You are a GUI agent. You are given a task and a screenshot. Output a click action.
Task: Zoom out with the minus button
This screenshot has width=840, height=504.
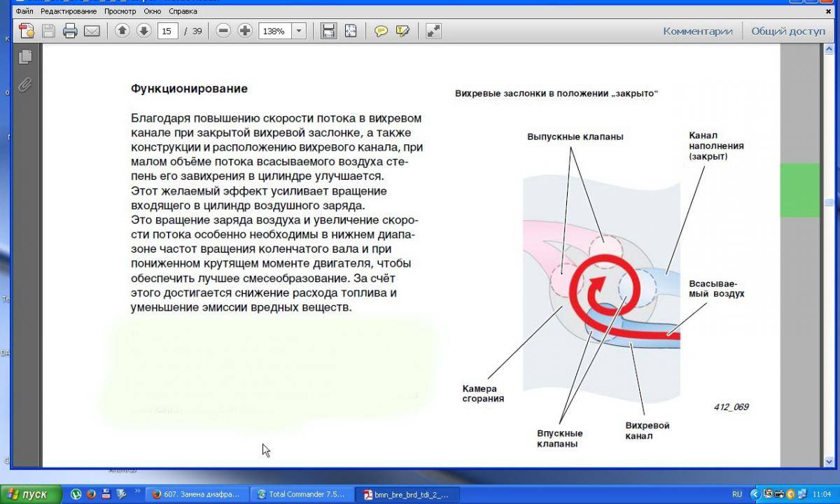[x=223, y=31]
